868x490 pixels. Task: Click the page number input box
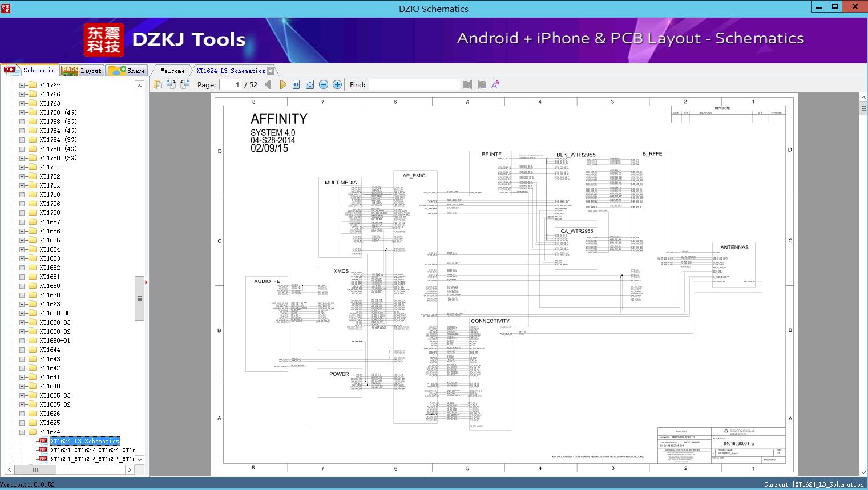coord(231,84)
